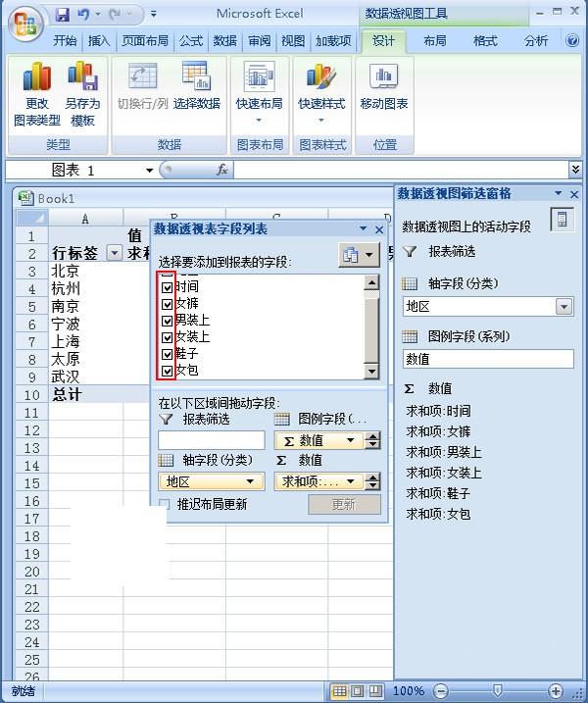Click the zoom-in plus button in the status bar
The width and height of the screenshot is (588, 703).
[555, 691]
